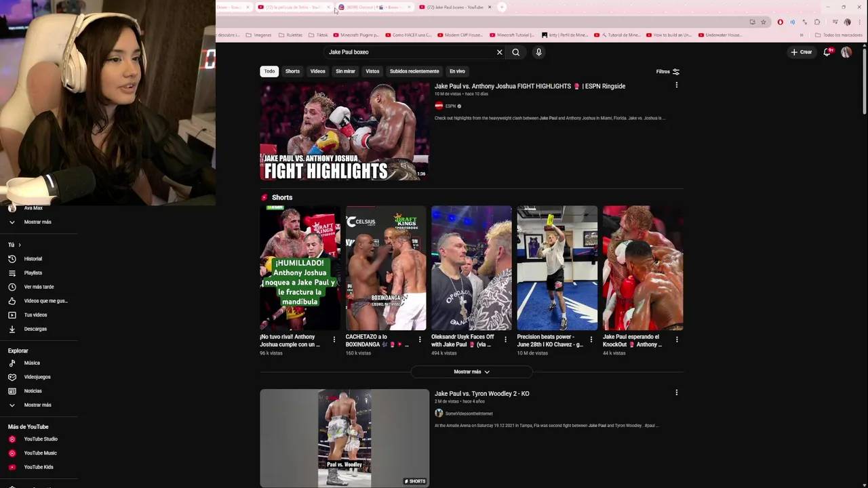Open the Crear menu
This screenshot has height=488, width=868.
point(801,52)
